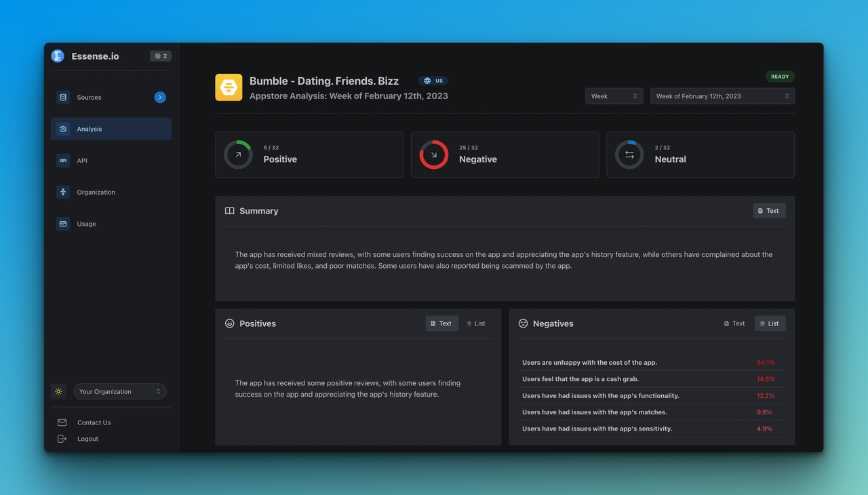Viewport: 868px width, 495px height.
Task: Click the Negatives sad face icon
Action: point(524,323)
